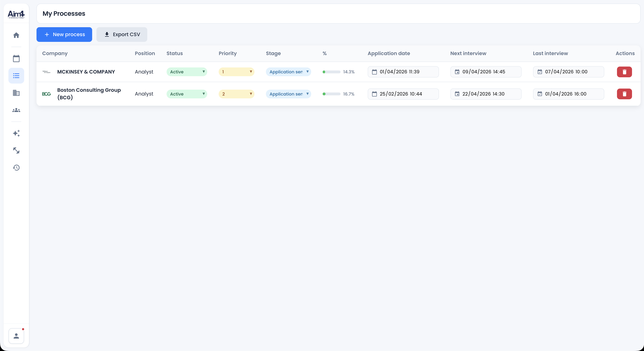Click the Position column header
644x351 pixels.
145,53
